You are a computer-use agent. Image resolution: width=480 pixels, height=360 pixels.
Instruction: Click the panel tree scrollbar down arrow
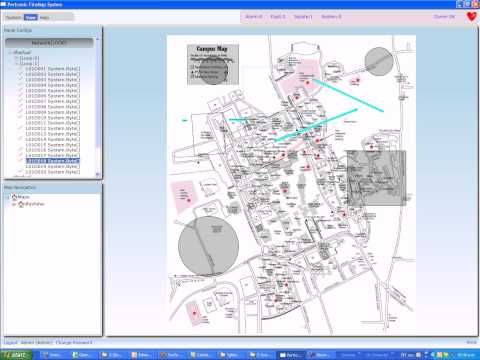[97, 174]
